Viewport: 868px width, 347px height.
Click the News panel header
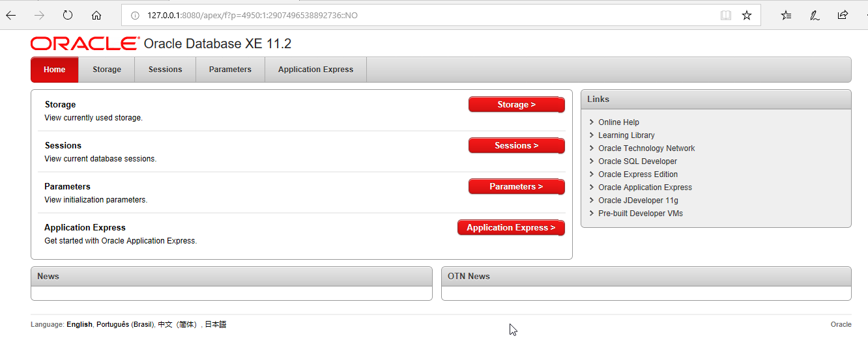click(231, 277)
